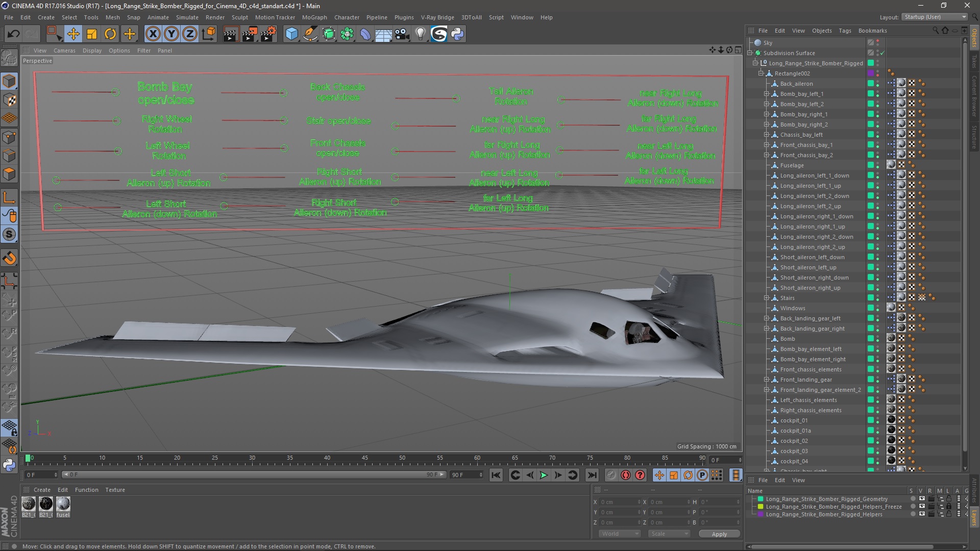Select the fusel material thumbnail
This screenshot has width=980, height=551.
[x=63, y=504]
